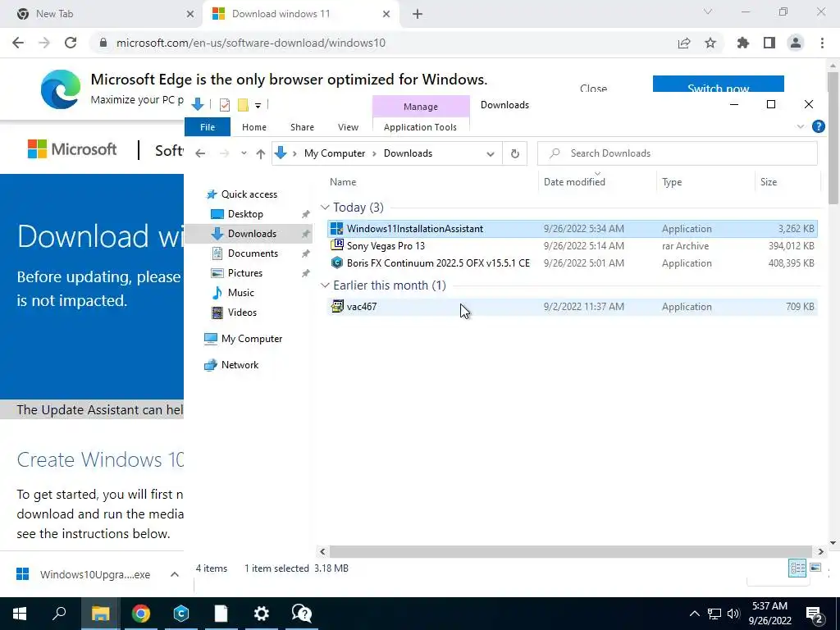Open the Chrome profile avatar
This screenshot has width=840, height=630.
click(x=796, y=43)
